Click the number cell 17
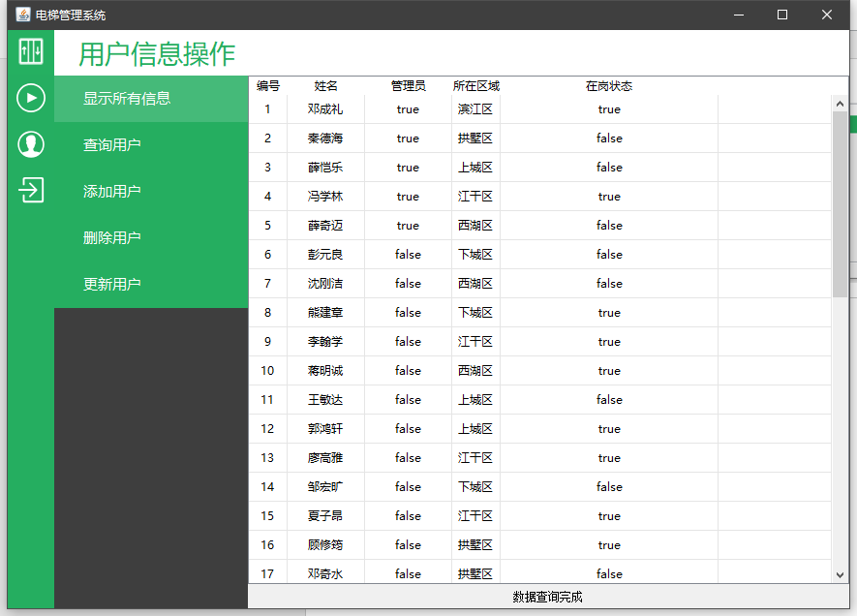Screen dimensions: 857x616 pyautogui.click(x=268, y=571)
